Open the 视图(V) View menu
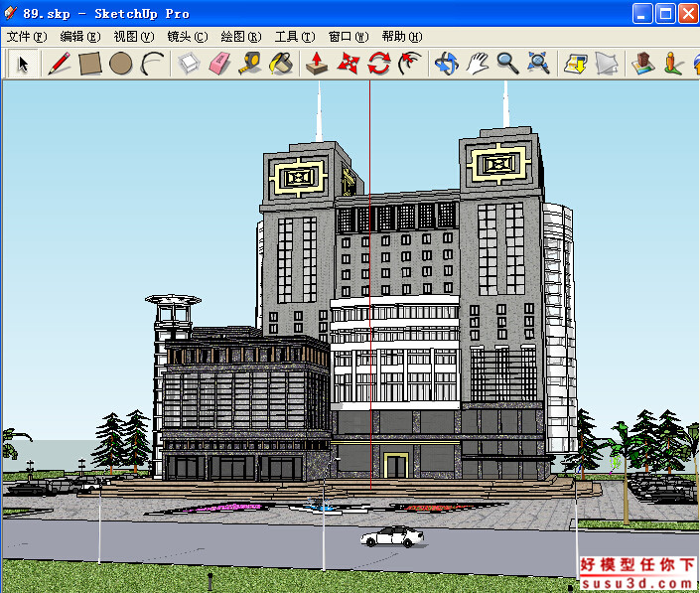 click(134, 37)
